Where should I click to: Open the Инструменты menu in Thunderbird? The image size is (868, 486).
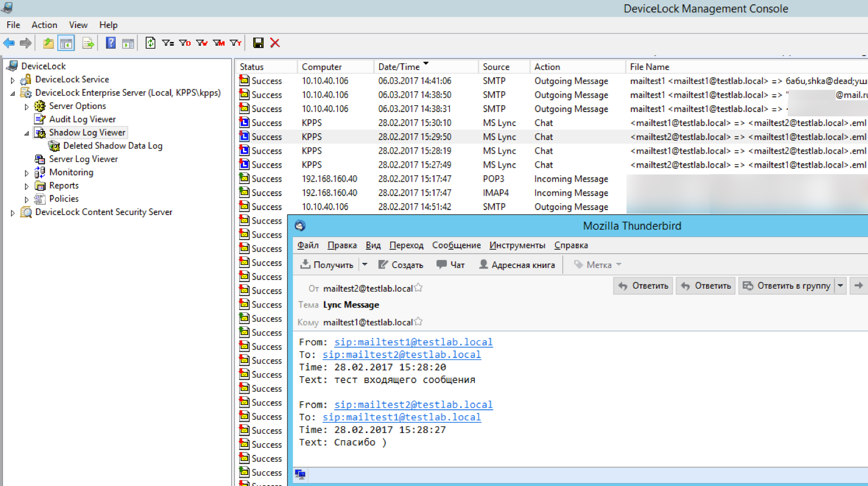(517, 245)
